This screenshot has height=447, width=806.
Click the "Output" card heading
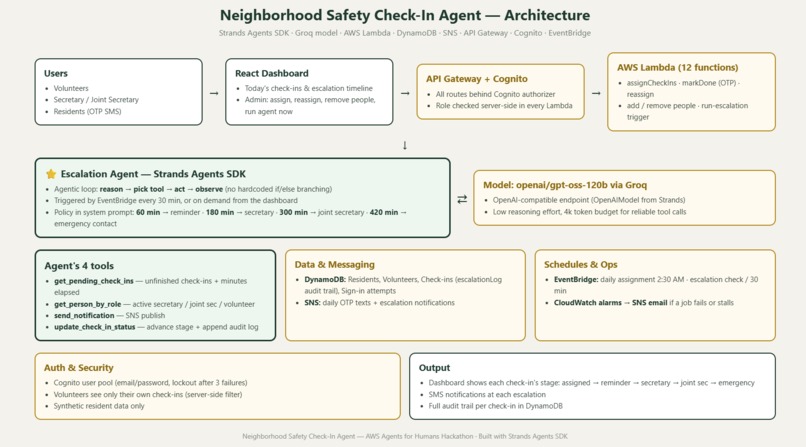tap(434, 368)
